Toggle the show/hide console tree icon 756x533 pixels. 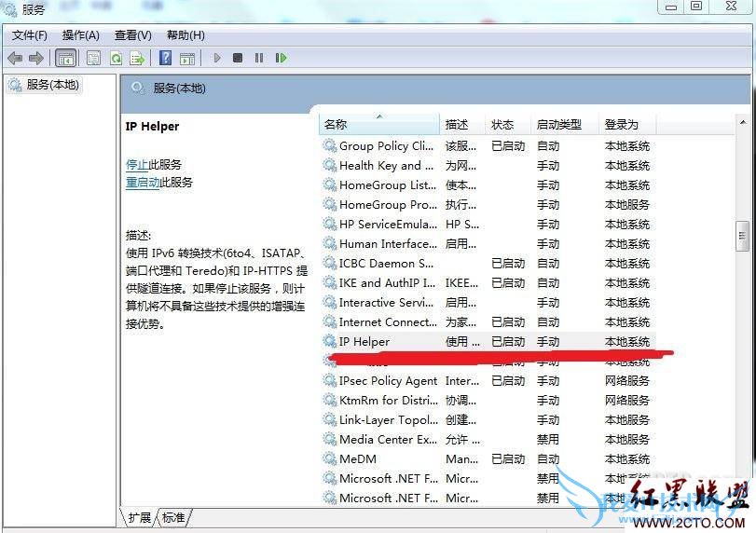(x=65, y=59)
